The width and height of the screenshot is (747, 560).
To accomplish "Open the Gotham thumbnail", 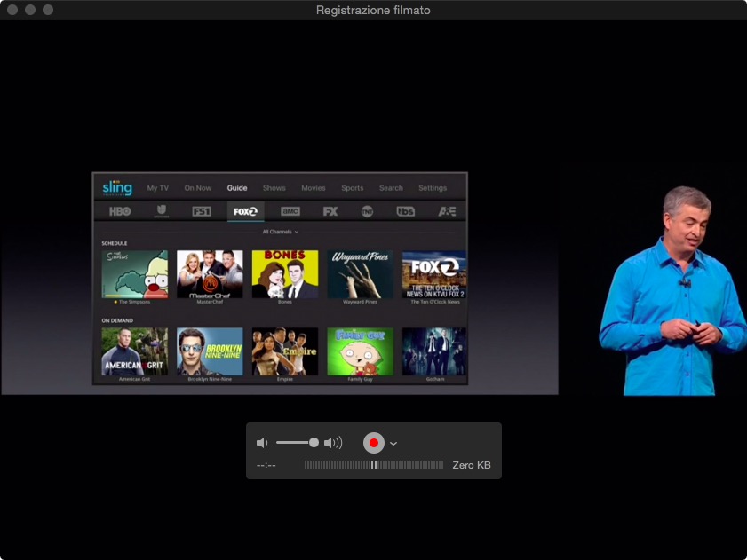I will click(434, 351).
